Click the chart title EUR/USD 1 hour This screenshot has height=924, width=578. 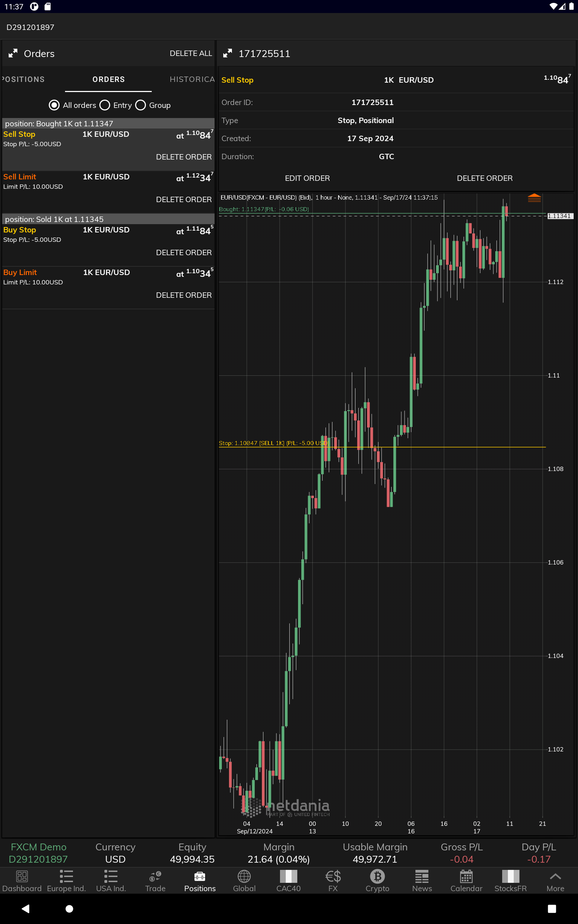329,197
